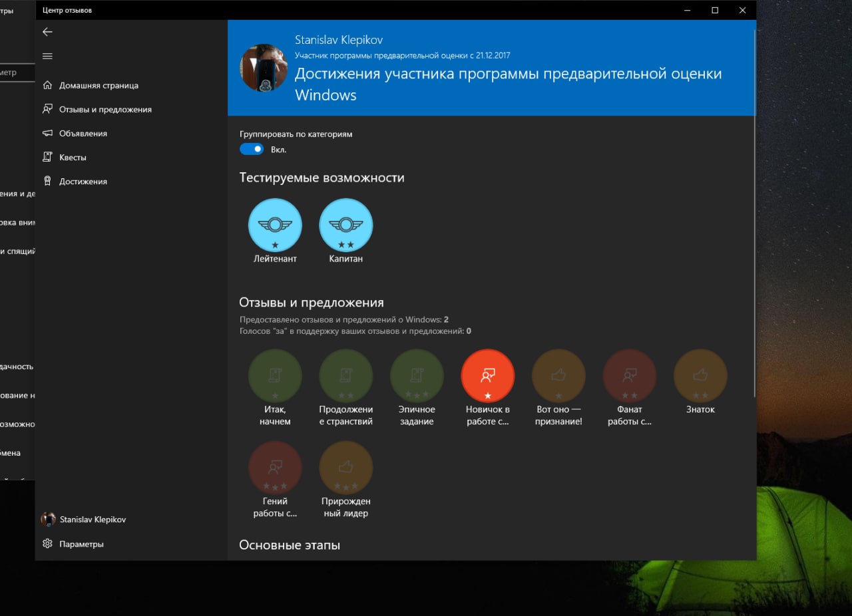Open Квесты in sidebar
The height and width of the screenshot is (616, 852).
[131, 157]
